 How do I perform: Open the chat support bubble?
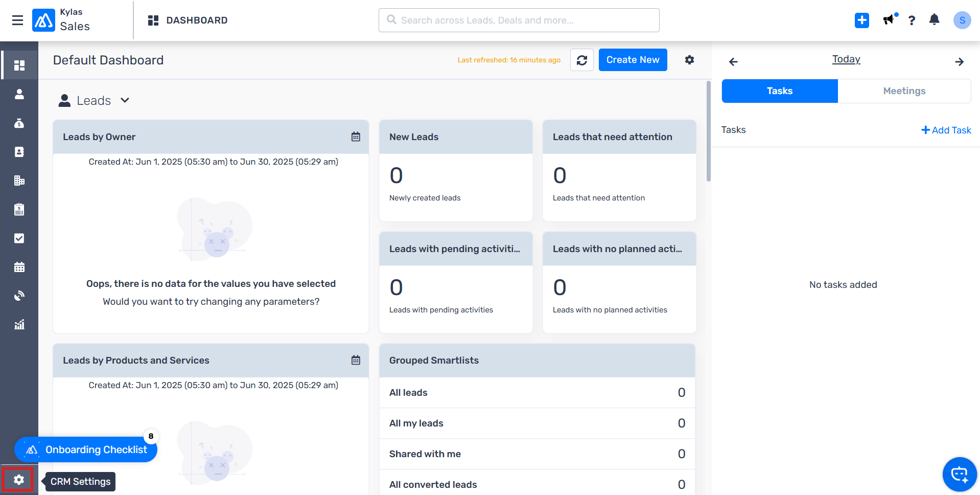[x=960, y=475]
